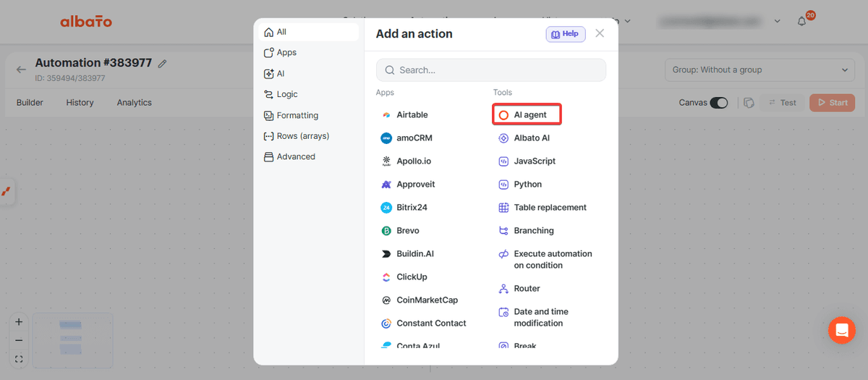
Task: Select the Buildin.AI app icon
Action: pos(386,254)
